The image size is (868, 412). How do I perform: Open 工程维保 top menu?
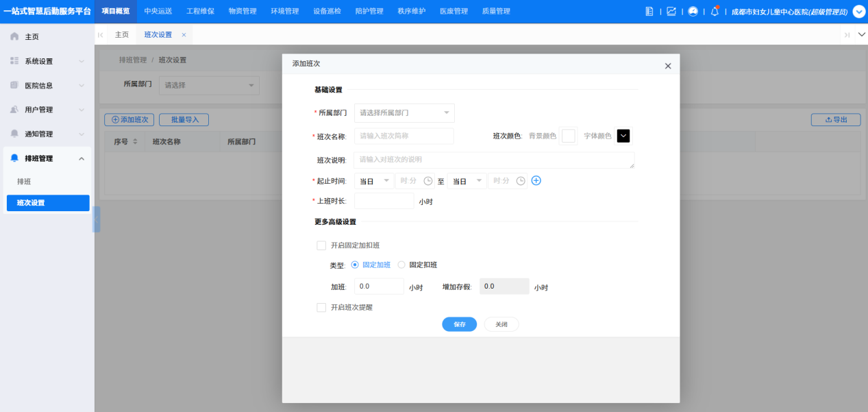coord(200,11)
